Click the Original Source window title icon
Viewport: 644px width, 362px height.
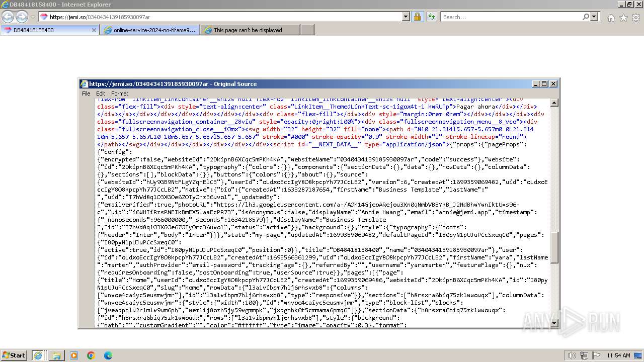(x=85, y=84)
